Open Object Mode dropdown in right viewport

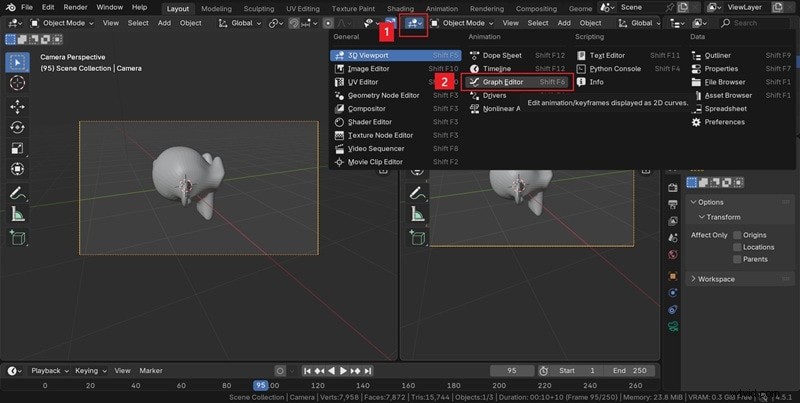coord(462,23)
